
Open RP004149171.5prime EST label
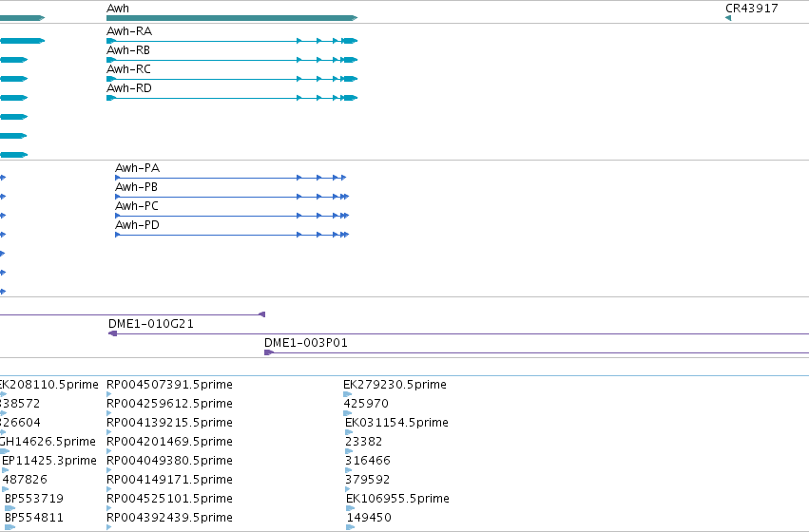pos(169,480)
